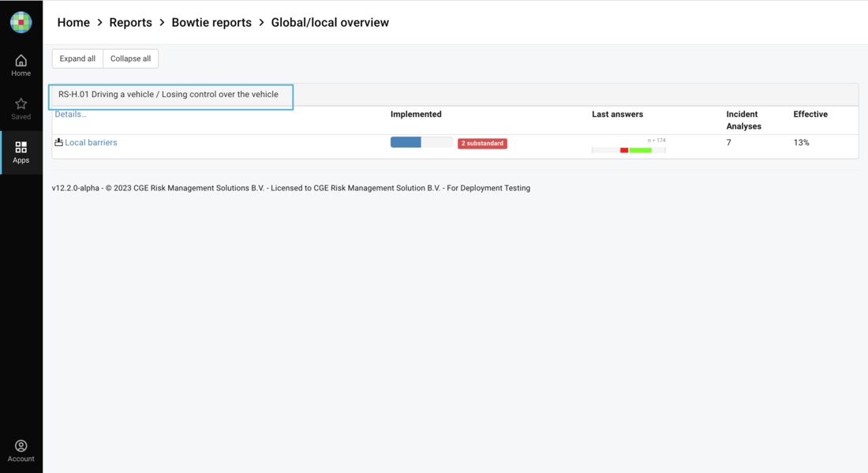Open the Apps grid in sidebar
This screenshot has height=473, width=868.
point(21,152)
